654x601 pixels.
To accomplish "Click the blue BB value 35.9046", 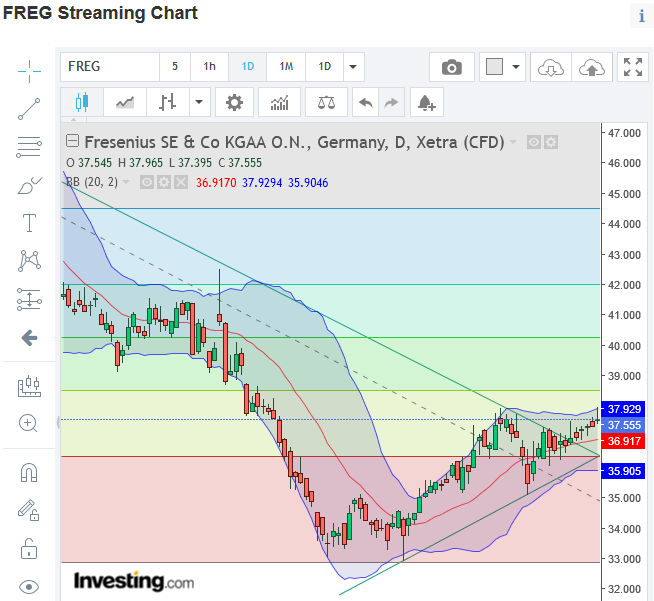I will [x=308, y=183].
